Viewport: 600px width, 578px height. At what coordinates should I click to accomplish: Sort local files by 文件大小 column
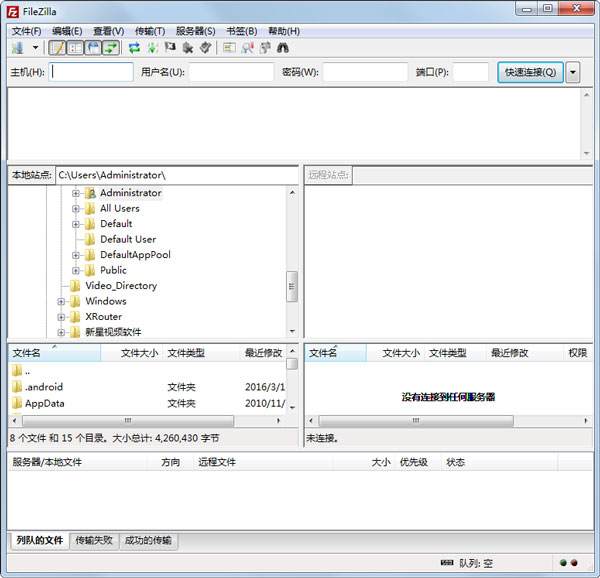[x=138, y=353]
